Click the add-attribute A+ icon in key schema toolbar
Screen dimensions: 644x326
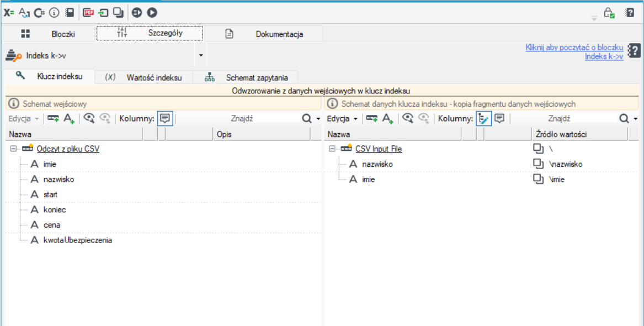(x=388, y=119)
